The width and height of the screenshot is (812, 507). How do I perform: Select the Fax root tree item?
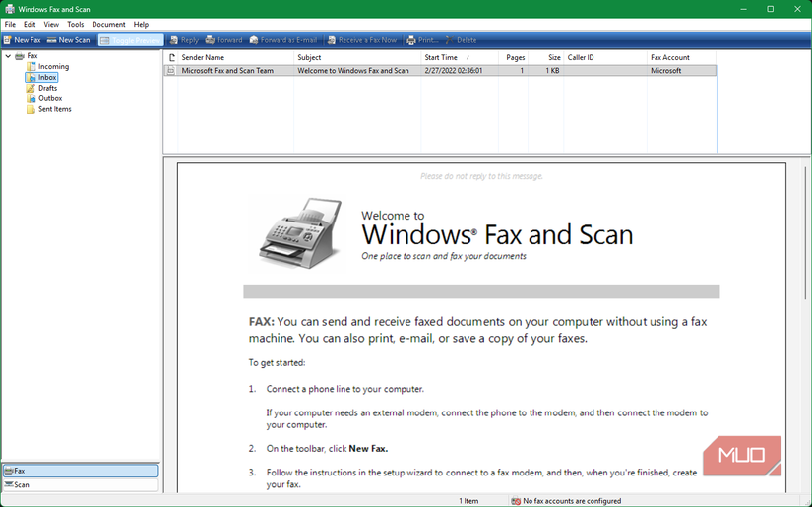click(x=32, y=56)
